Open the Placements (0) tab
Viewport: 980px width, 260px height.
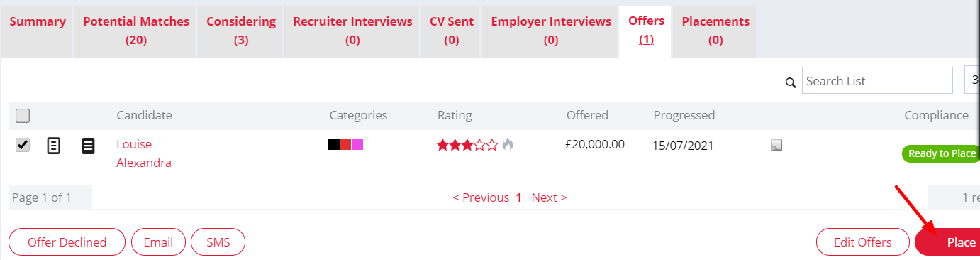715,31
